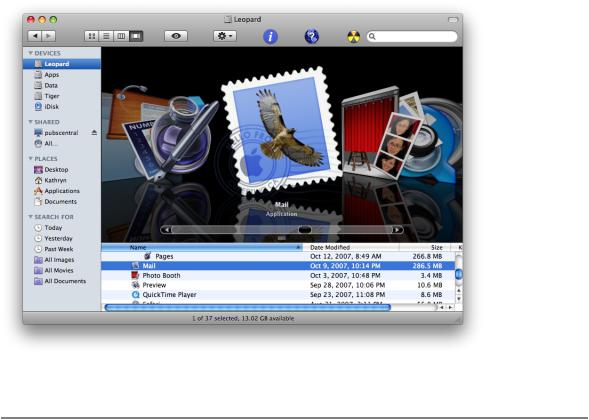Click the toolbar hide pill button

(453, 20)
